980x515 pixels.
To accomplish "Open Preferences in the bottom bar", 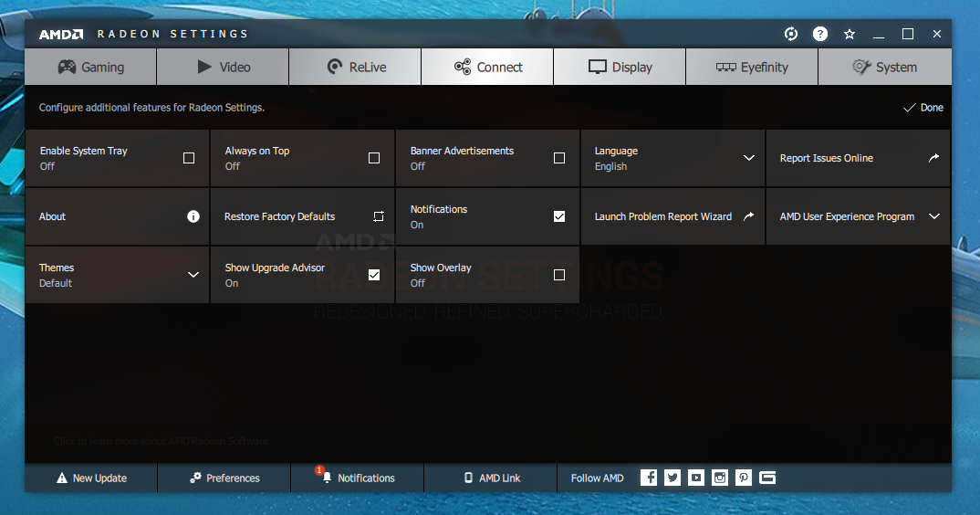I will coord(224,478).
